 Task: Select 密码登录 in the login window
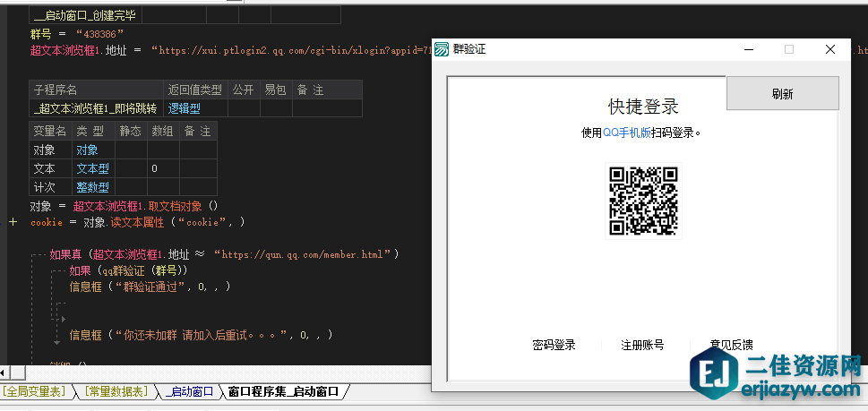(x=554, y=345)
